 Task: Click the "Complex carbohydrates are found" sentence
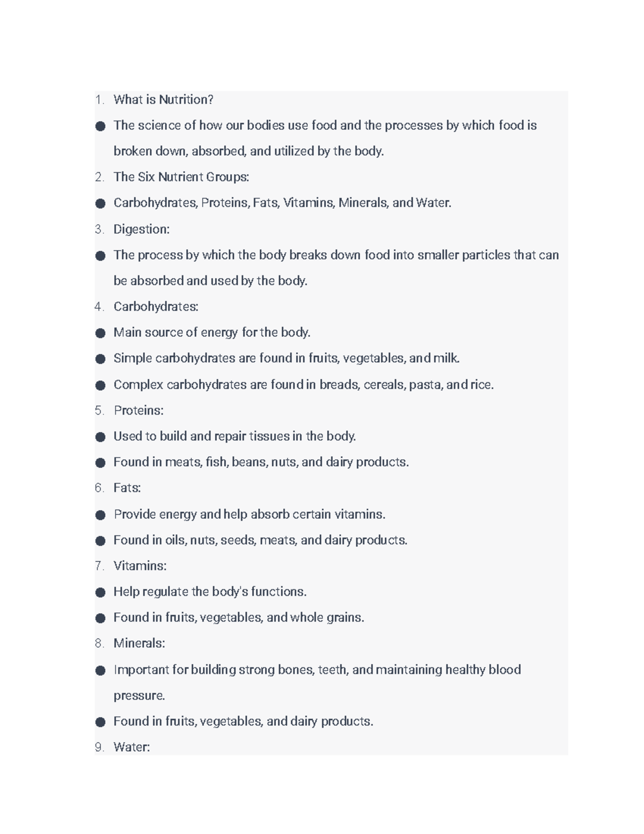[x=303, y=385]
